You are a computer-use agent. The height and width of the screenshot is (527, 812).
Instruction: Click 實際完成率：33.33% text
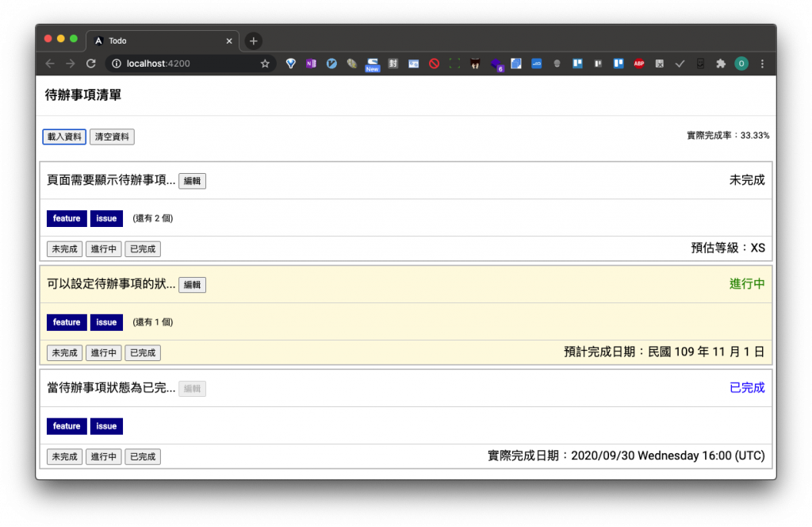pos(728,135)
